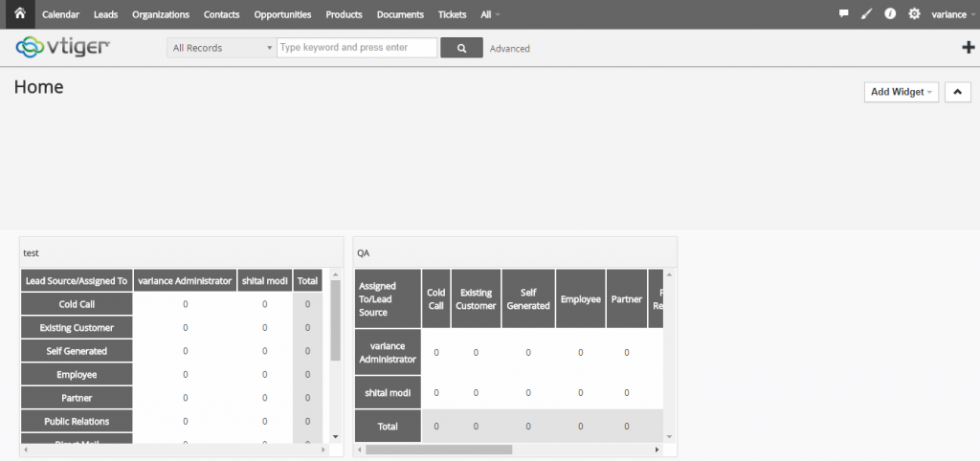This screenshot has height=461, width=980.
Task: Select Self Generated column header in QA
Action: (528, 298)
